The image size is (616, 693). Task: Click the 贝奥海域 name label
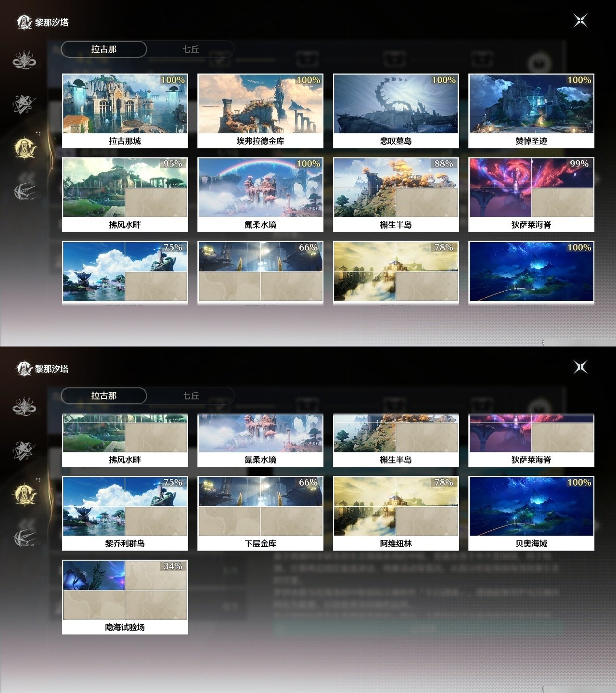tap(531, 543)
